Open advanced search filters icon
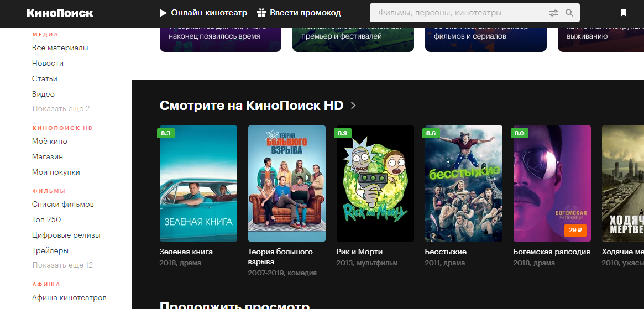644x309 pixels. 554,13
